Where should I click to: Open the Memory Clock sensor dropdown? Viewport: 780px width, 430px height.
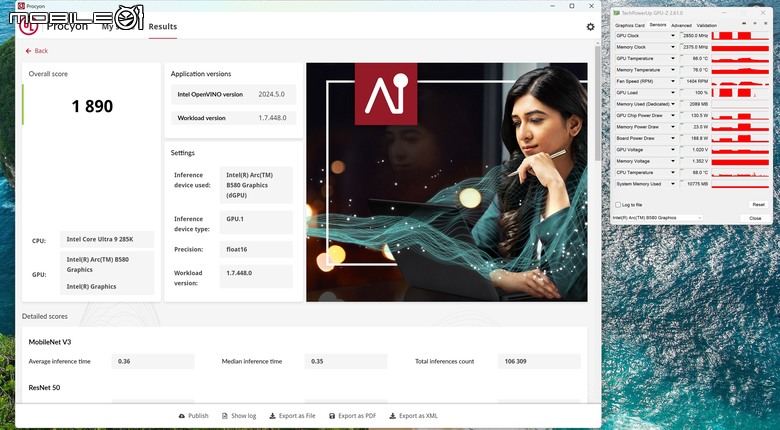(673, 47)
